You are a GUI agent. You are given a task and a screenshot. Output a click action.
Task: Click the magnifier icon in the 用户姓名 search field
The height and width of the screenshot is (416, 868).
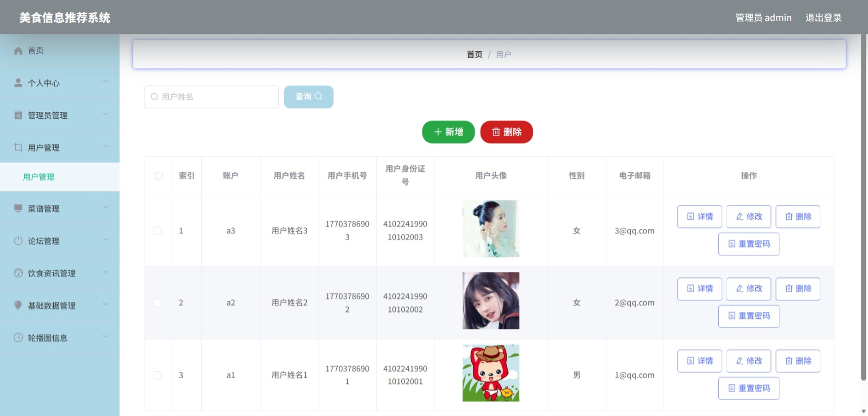(154, 97)
